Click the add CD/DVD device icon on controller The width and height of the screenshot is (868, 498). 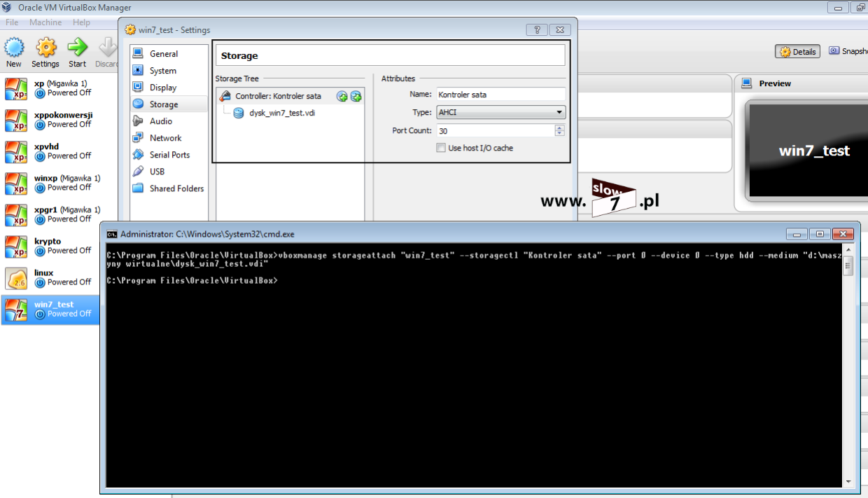(x=342, y=97)
